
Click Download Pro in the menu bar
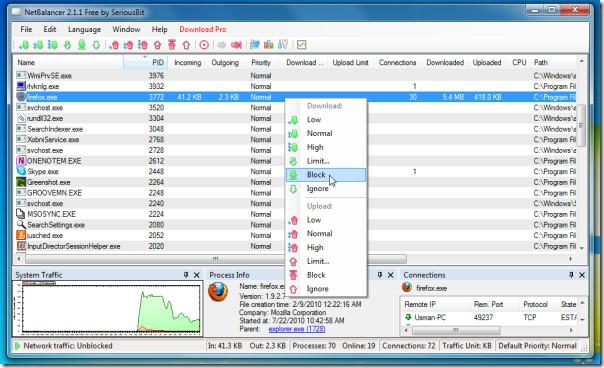203,29
